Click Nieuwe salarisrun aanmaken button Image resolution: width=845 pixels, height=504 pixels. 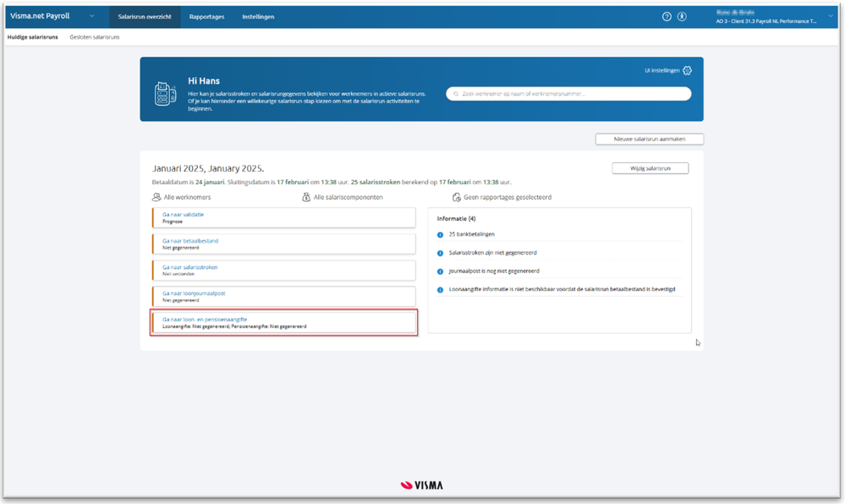650,139
